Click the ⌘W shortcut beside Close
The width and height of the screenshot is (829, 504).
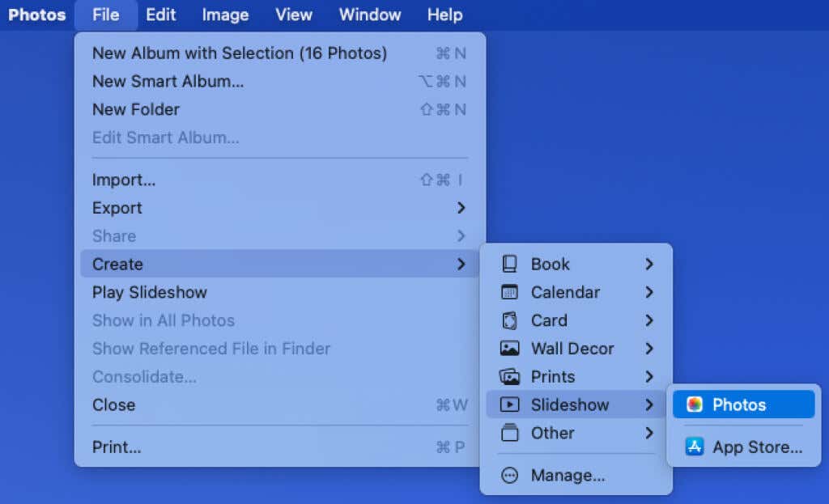[x=452, y=404]
